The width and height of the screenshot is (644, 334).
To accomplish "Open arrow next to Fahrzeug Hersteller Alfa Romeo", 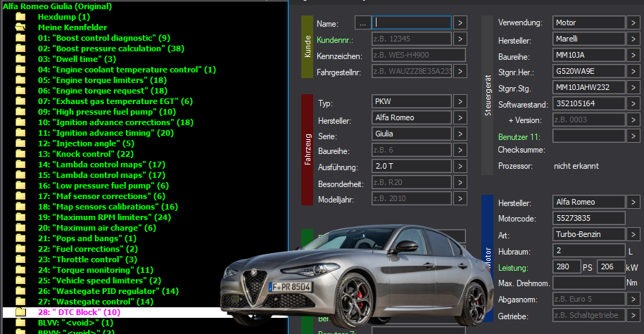I will pos(460,117).
